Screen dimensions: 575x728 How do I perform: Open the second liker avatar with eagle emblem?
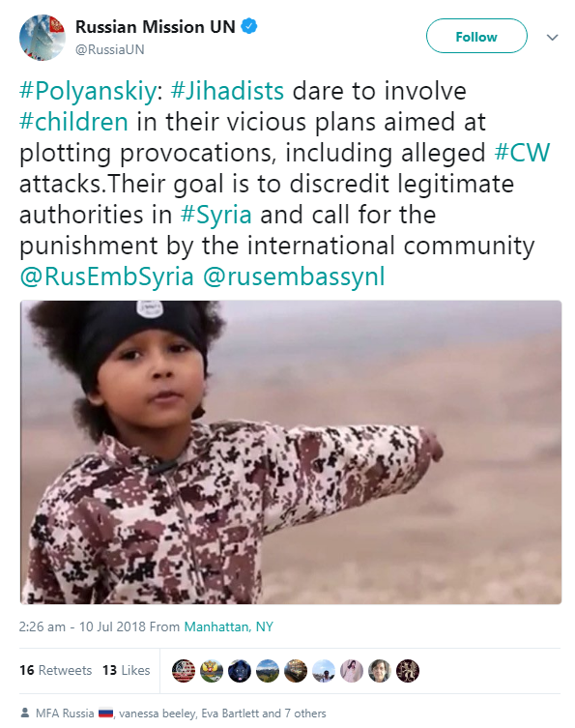(x=212, y=671)
